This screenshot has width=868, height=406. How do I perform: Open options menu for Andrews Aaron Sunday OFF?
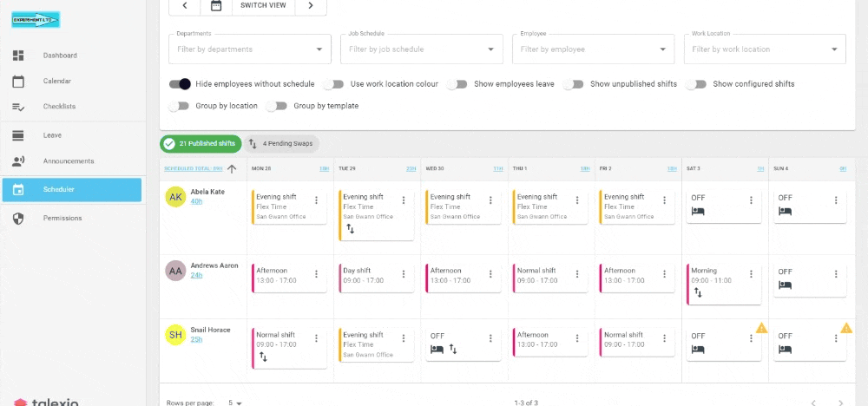point(836,274)
